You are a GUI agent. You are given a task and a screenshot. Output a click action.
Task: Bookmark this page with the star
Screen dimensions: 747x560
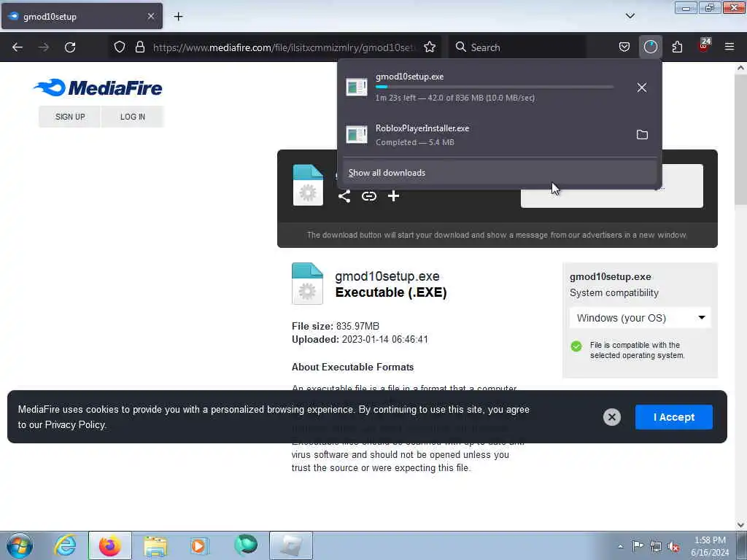coord(430,47)
